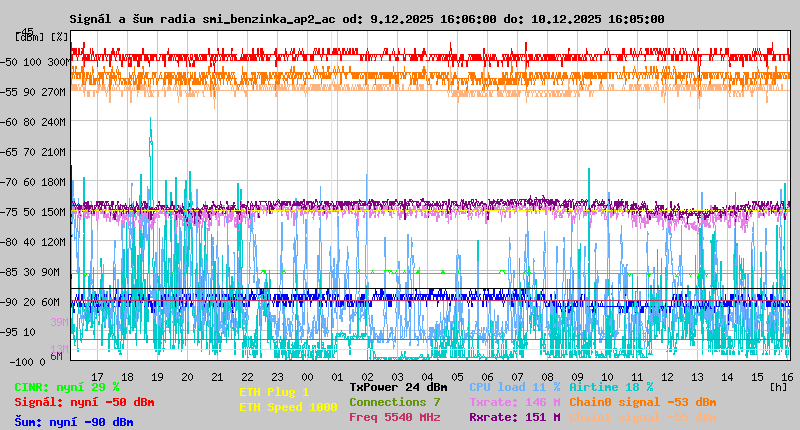
Task: Click the [dBm] axis unit label
Action: 29,37
